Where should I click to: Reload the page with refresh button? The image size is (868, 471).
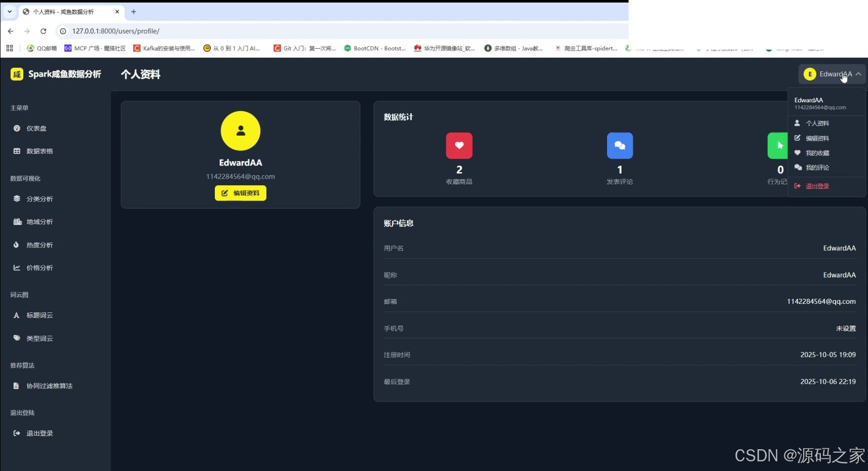[x=44, y=31]
